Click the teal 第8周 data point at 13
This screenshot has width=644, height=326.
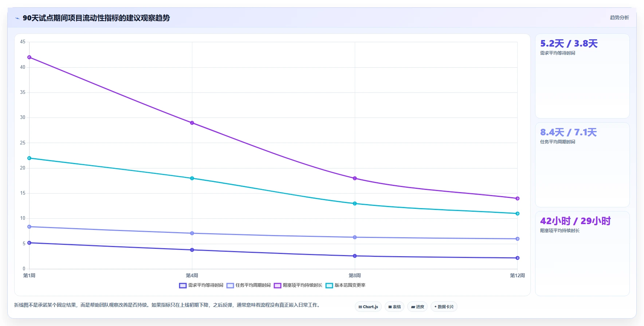355,203
